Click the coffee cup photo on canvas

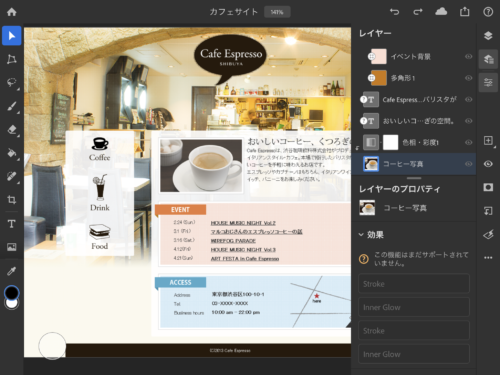[x=201, y=165]
